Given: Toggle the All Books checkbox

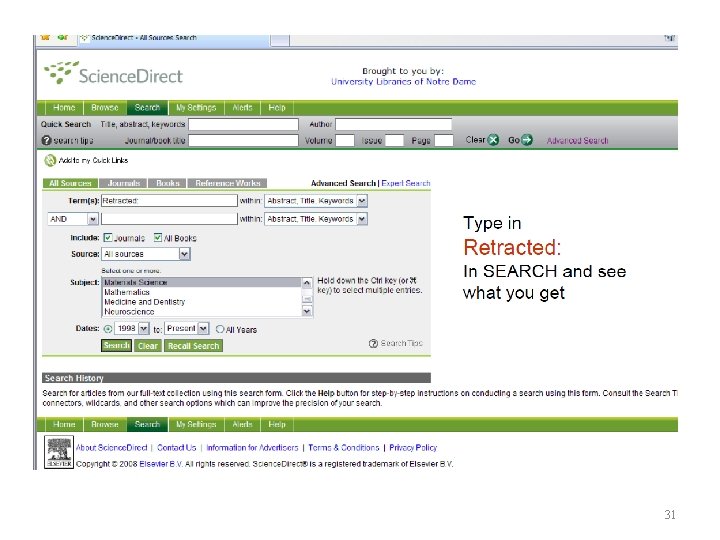Looking at the screenshot, I should [158, 237].
